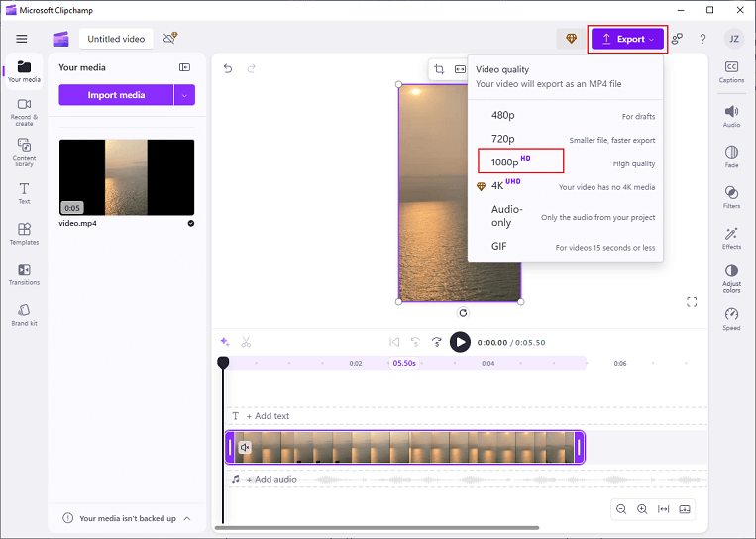This screenshot has height=539, width=756.
Task: Open the premium diamond upgrade button
Action: click(x=571, y=39)
